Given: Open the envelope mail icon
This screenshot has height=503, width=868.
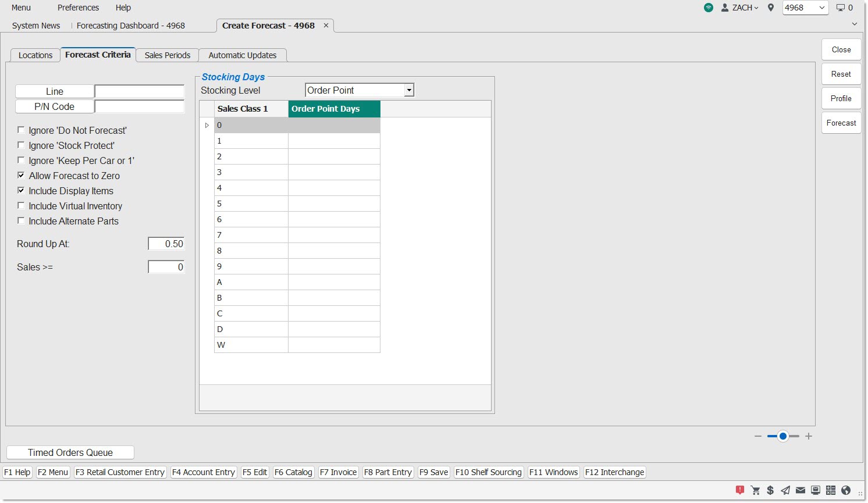Looking at the screenshot, I should pos(801,490).
